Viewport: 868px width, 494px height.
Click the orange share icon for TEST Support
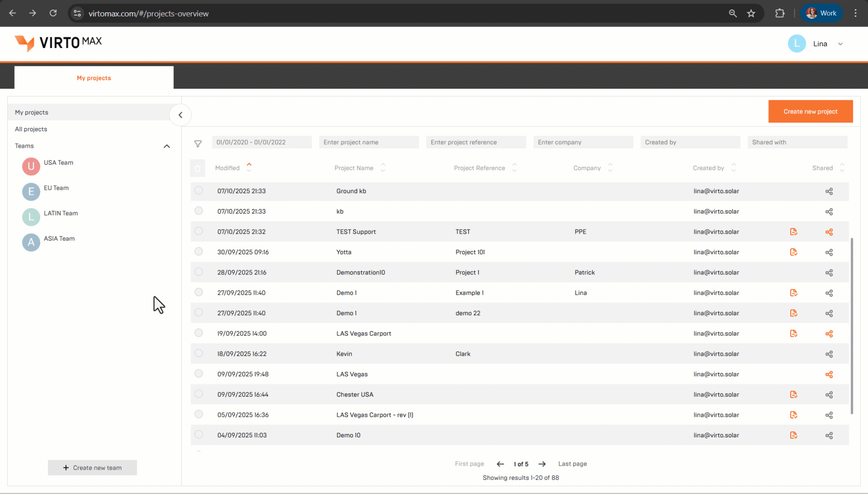(x=829, y=232)
